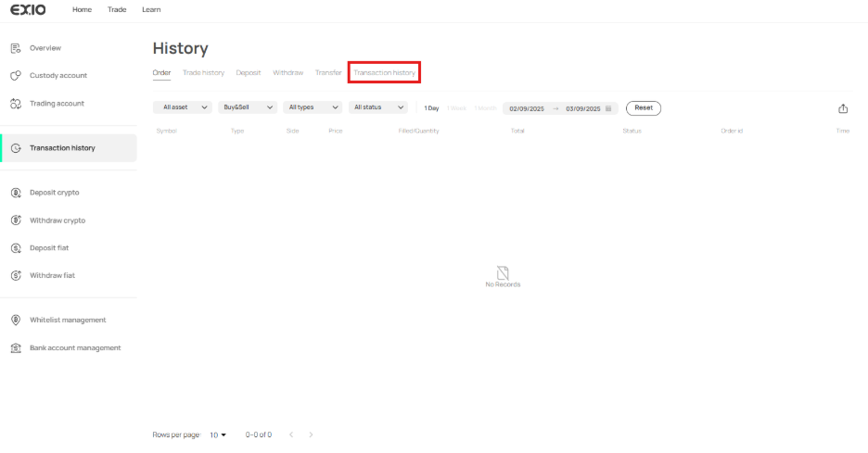Open the All status dropdown
The width and height of the screenshot is (868, 453).
point(377,107)
